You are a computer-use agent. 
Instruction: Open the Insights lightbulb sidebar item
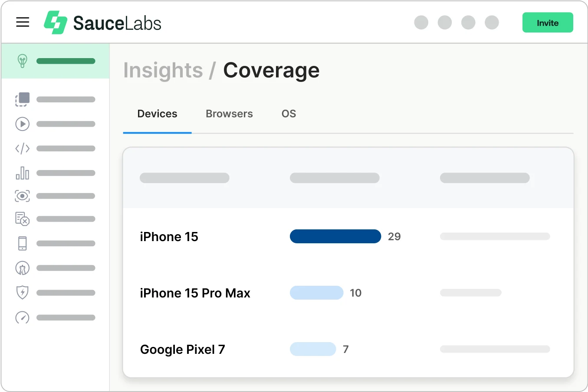pyautogui.click(x=22, y=61)
